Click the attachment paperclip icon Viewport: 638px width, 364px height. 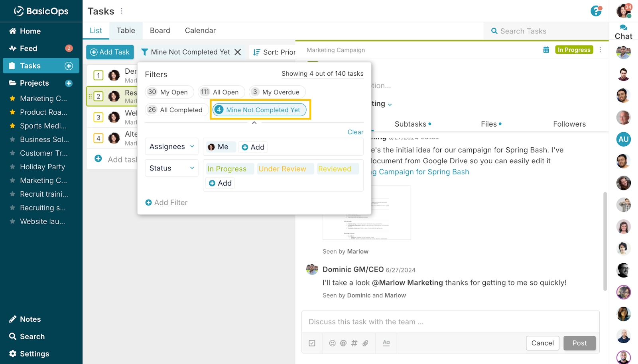click(x=365, y=343)
